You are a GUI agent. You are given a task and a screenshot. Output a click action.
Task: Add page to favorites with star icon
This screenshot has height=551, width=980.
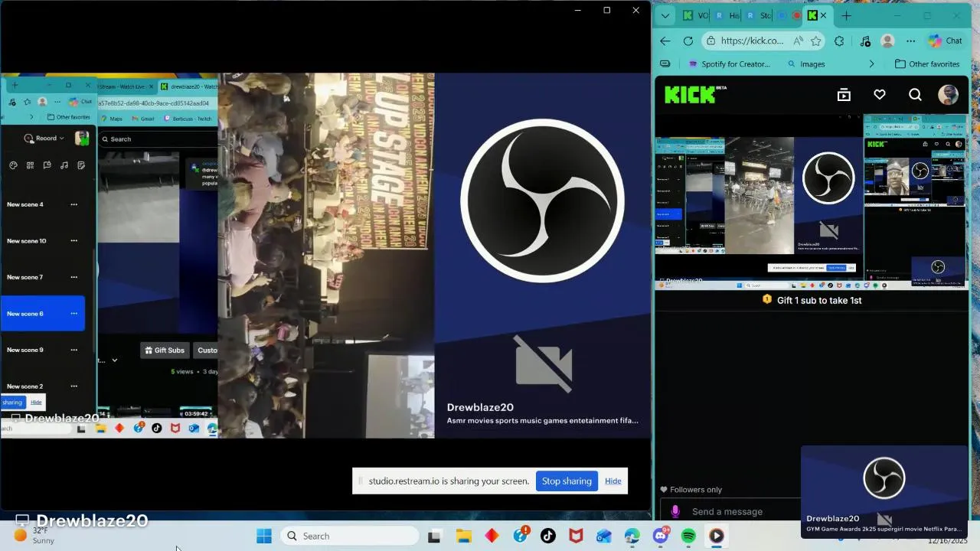(x=816, y=41)
